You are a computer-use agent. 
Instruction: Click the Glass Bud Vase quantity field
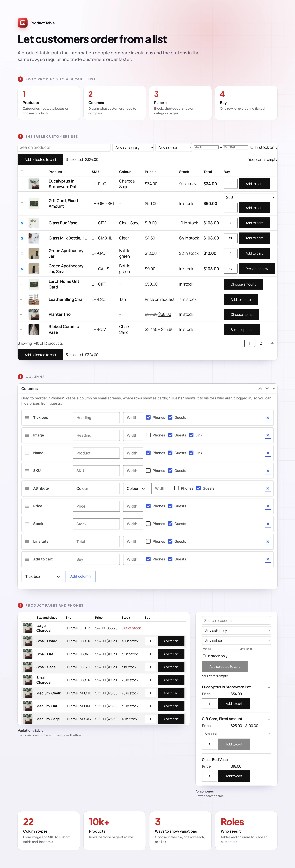coord(231,223)
